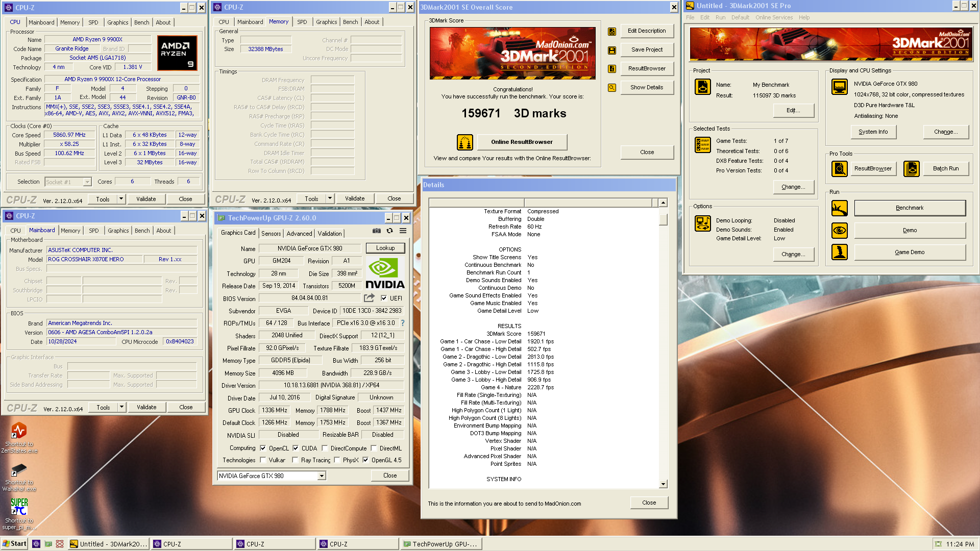Toggle the OpenCL checkbox
980x551 pixels.
click(263, 448)
